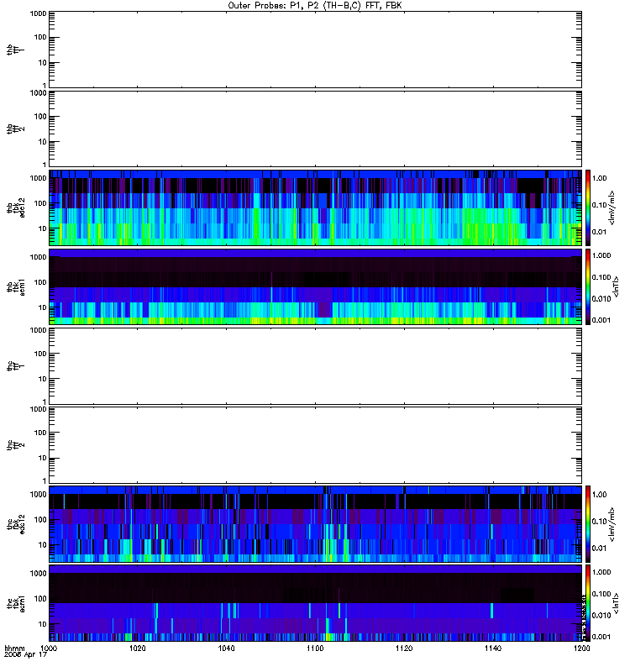Click inside the thb fbk edc12 spectrogram panel
The width and height of the screenshot is (630, 672).
point(316,207)
